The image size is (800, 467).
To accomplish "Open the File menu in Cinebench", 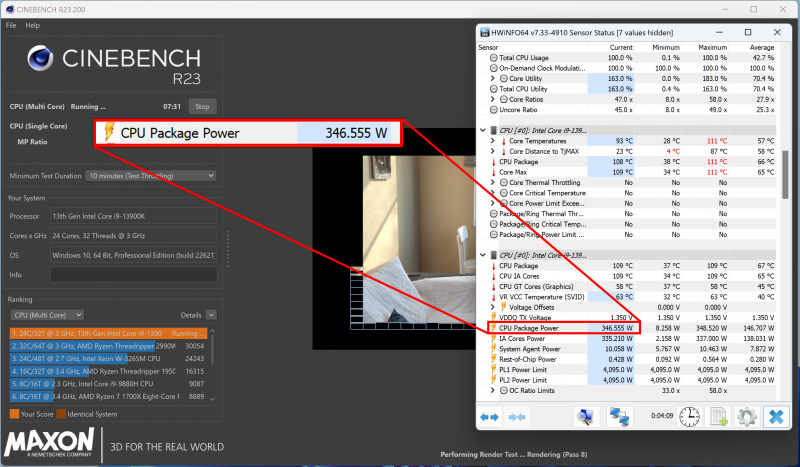I will coord(11,25).
